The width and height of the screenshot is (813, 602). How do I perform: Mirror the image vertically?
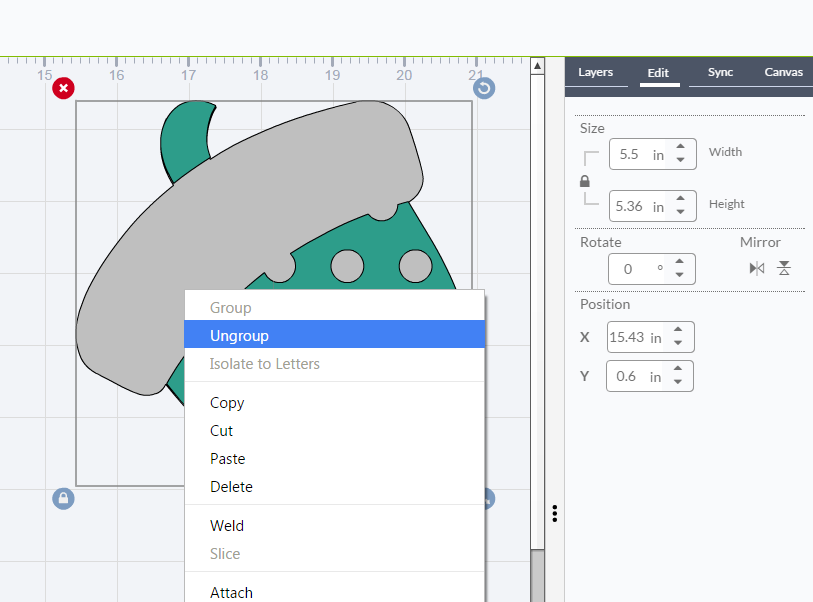coord(784,268)
